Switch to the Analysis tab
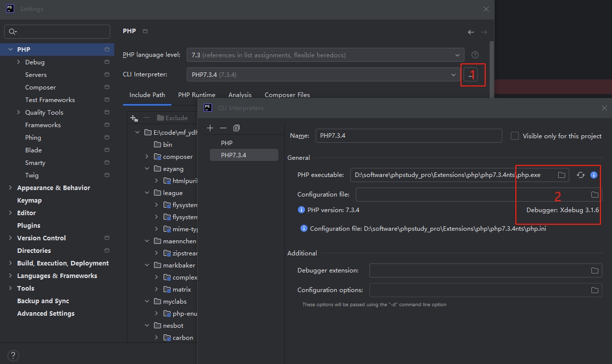 [x=240, y=95]
